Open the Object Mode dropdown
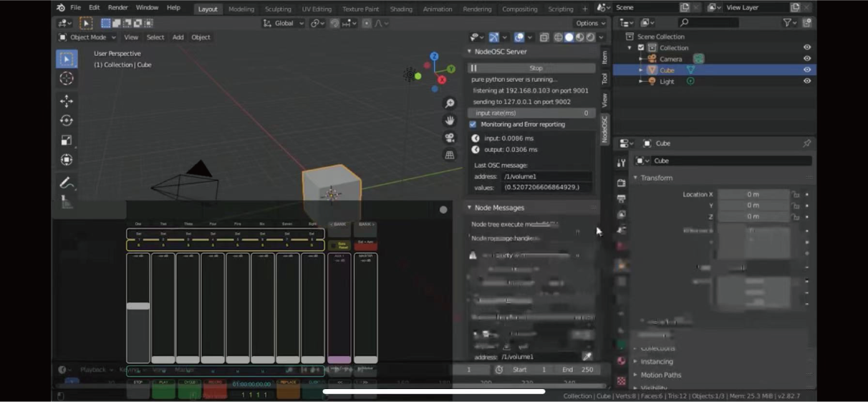Screen dimensions: 868x402 87,37
